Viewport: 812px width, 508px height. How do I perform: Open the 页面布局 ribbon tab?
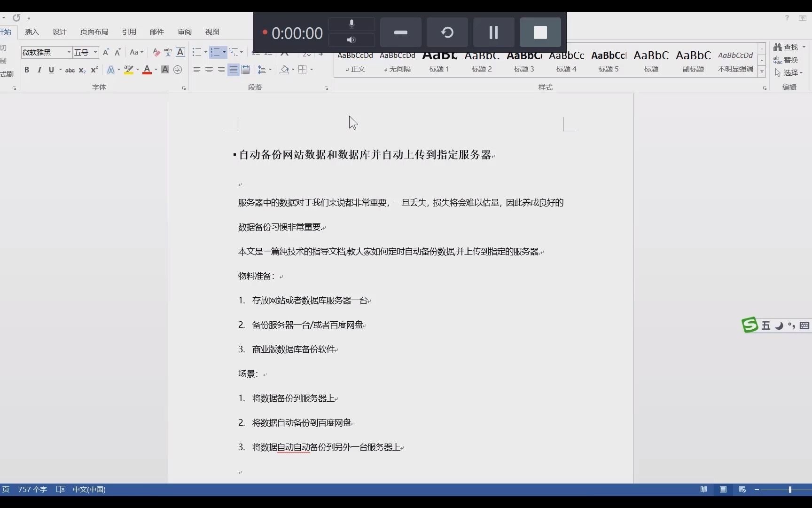click(x=94, y=32)
